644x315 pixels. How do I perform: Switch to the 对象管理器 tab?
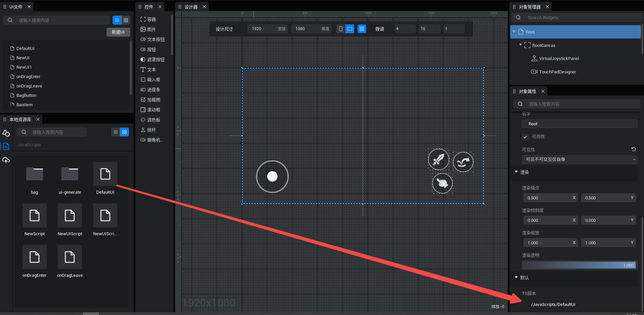[x=529, y=7]
